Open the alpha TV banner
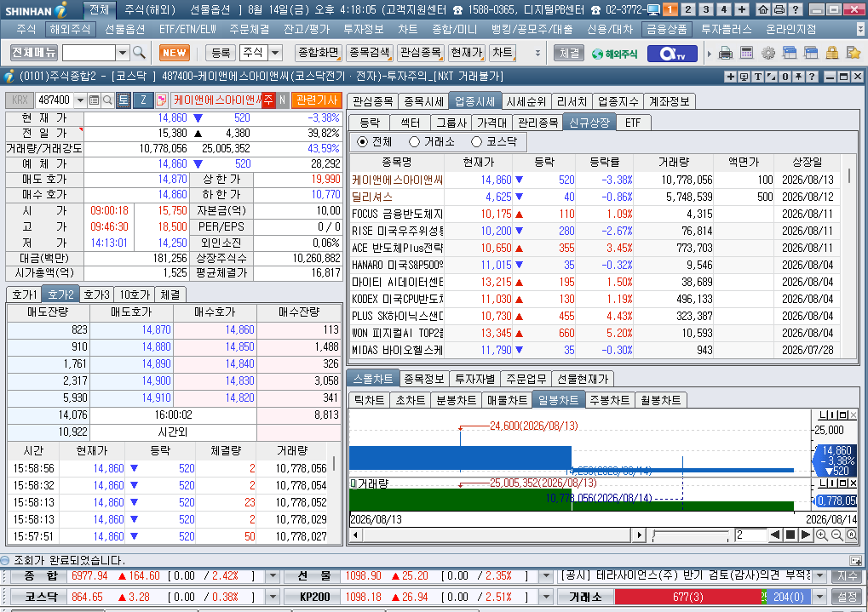Image resolution: width=868 pixels, height=612 pixels. 673,53
